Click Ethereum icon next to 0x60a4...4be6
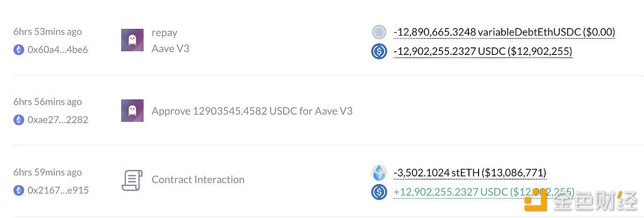Screen dimensions: 644x218 tap(19, 50)
